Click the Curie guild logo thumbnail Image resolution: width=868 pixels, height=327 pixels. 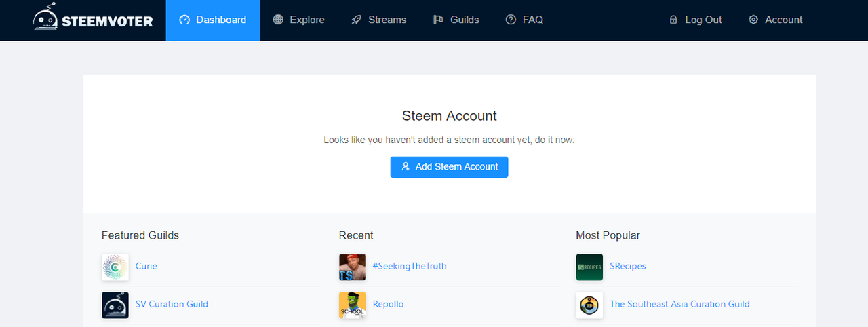click(115, 267)
